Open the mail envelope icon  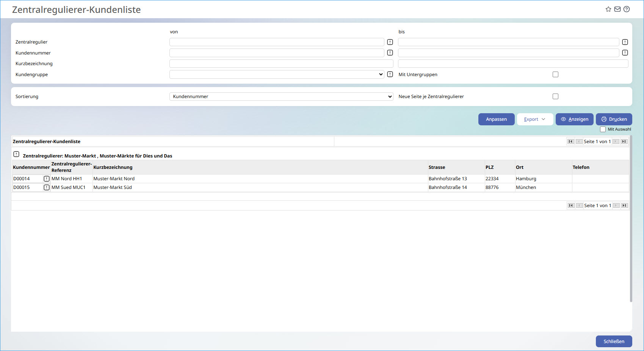(x=617, y=9)
